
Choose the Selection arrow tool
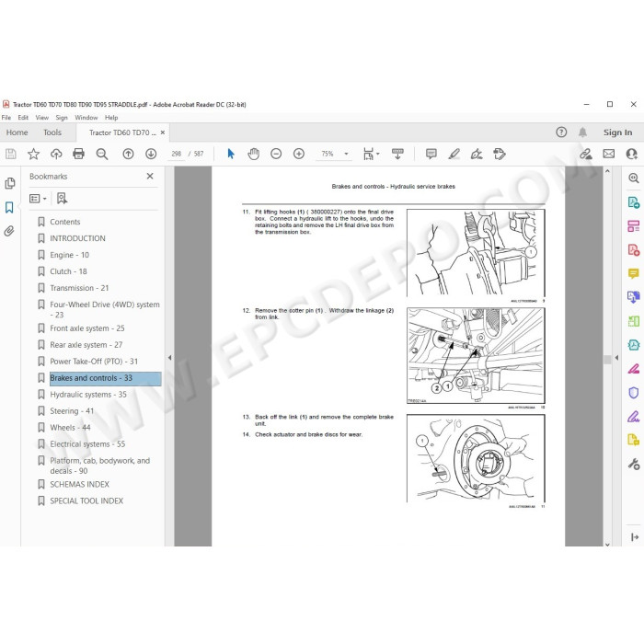pyautogui.click(x=231, y=154)
